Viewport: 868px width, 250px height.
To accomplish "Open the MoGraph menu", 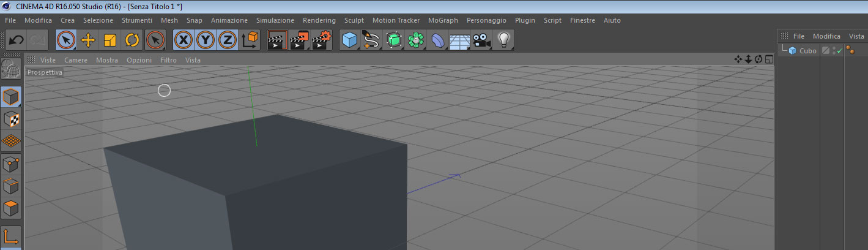I will click(443, 20).
